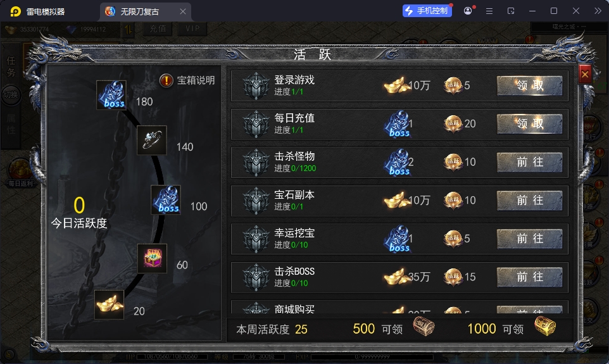Claim the 500 weekly activity chest
This screenshot has width=609, height=364.
(424, 326)
